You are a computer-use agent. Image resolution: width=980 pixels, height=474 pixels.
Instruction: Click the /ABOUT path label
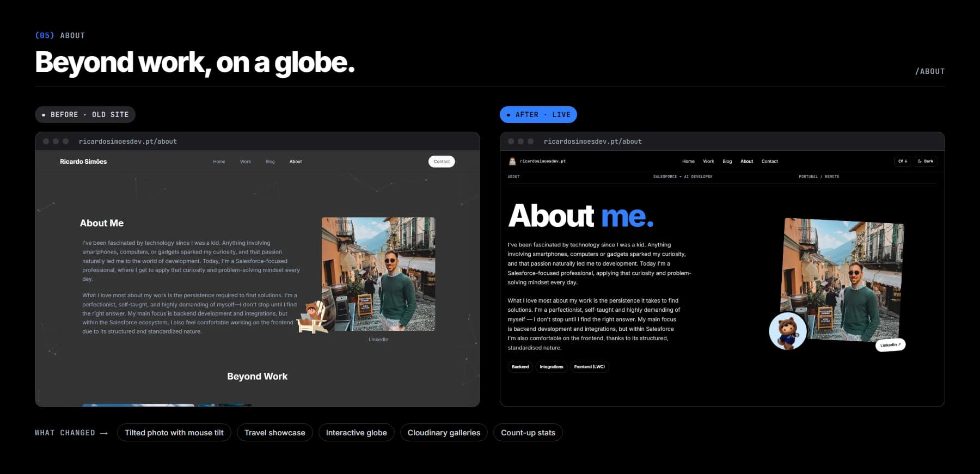(930, 71)
